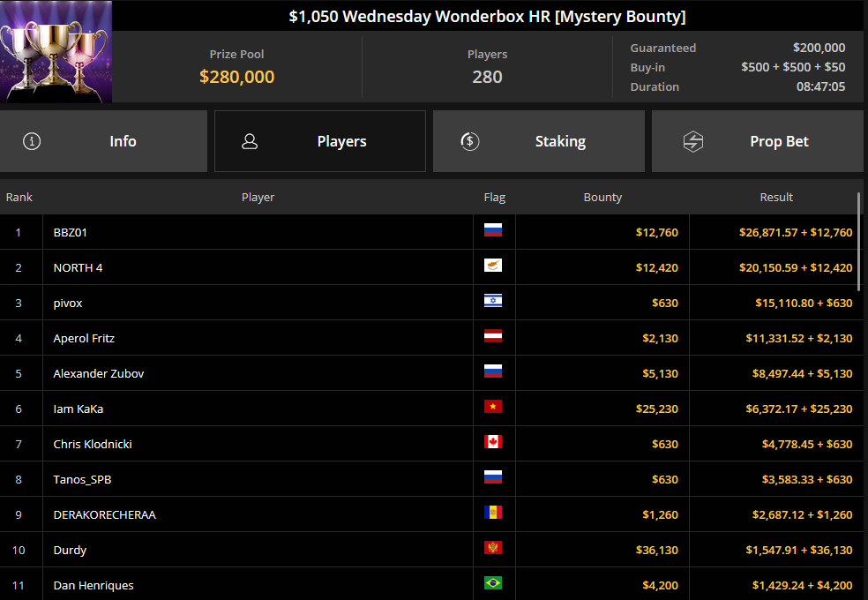This screenshot has height=600, width=868.
Task: Select player name Tanos_SPB
Action: coord(83,480)
